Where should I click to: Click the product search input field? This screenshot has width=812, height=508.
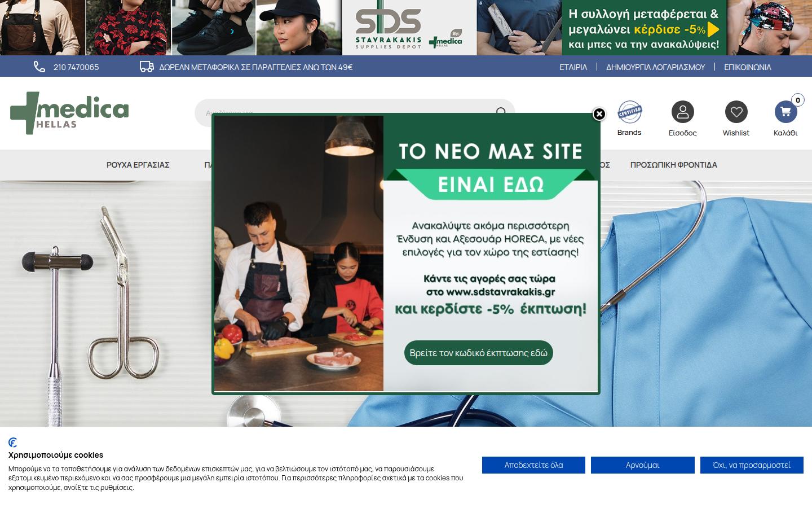click(355, 113)
